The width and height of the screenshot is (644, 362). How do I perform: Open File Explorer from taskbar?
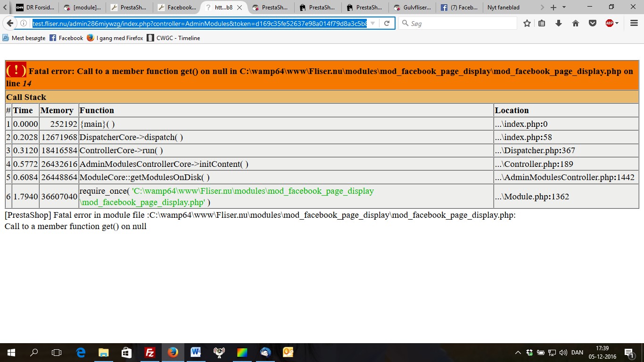[x=103, y=353]
